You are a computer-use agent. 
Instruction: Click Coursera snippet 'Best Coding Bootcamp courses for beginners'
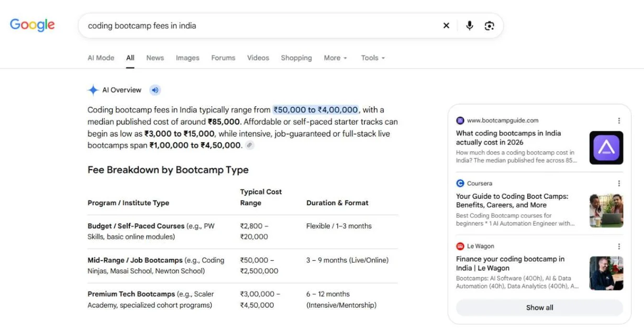pos(515,219)
